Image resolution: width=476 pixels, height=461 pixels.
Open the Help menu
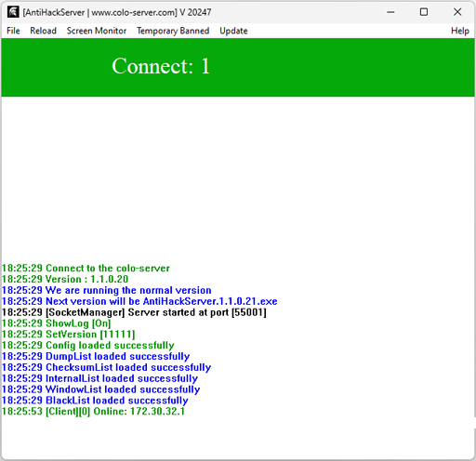click(460, 31)
